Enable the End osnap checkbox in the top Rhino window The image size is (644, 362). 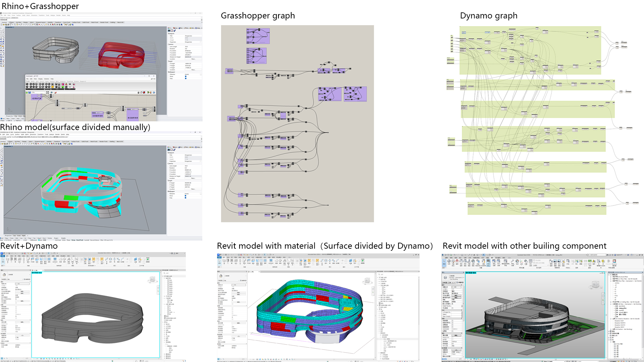(1, 119)
